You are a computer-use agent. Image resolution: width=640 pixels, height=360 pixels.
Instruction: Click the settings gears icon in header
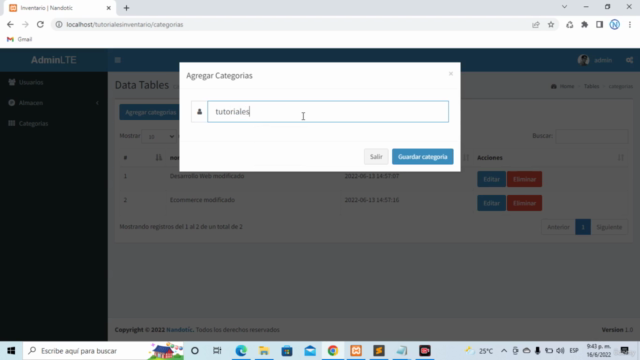[x=629, y=60]
